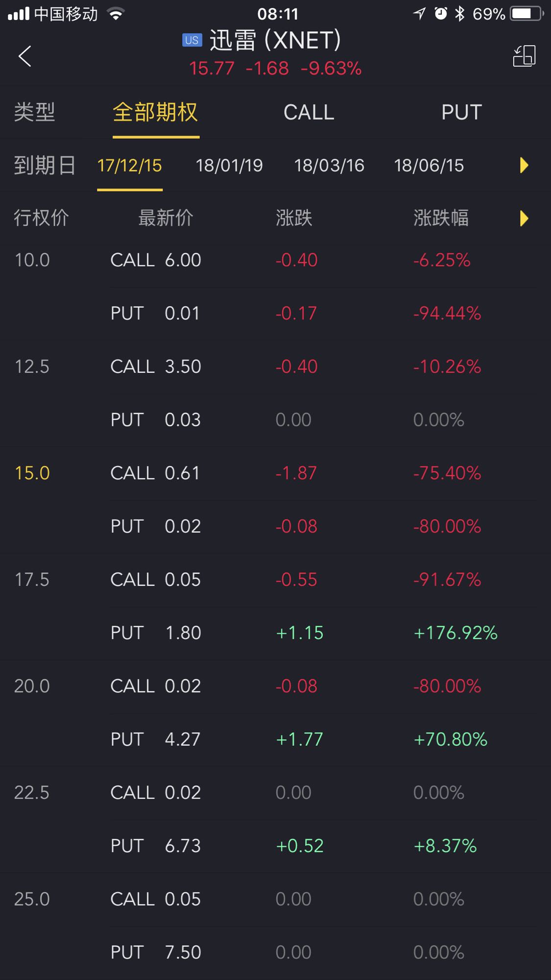Select expiration date 18/06/15
The image size is (551, 980).
point(429,166)
